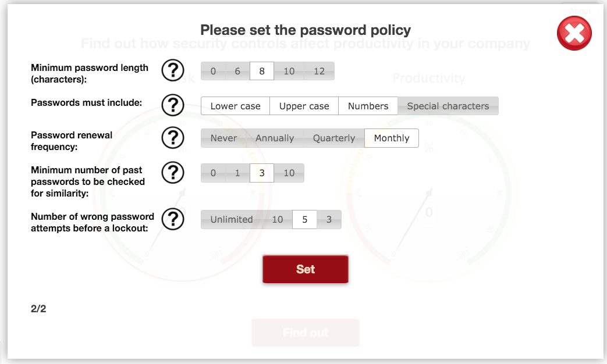Toggle Upper case requirement
The width and height of the screenshot is (607, 364).
(x=304, y=106)
